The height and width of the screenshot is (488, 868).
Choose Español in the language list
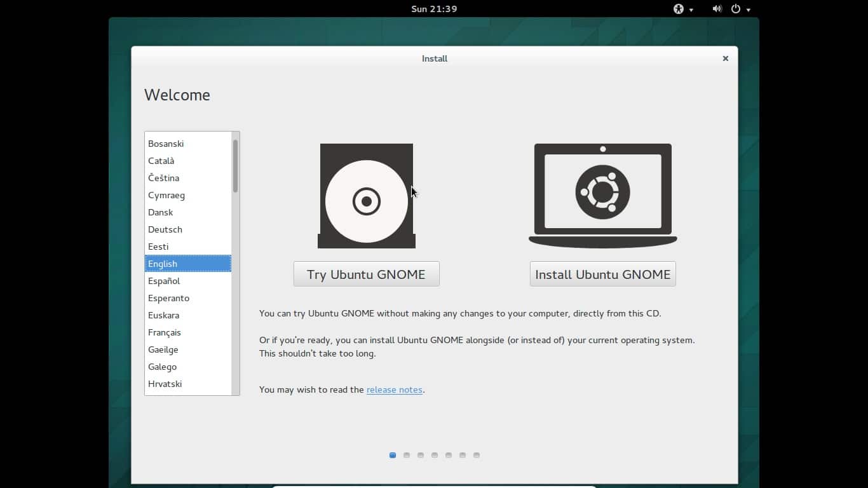tap(164, 281)
